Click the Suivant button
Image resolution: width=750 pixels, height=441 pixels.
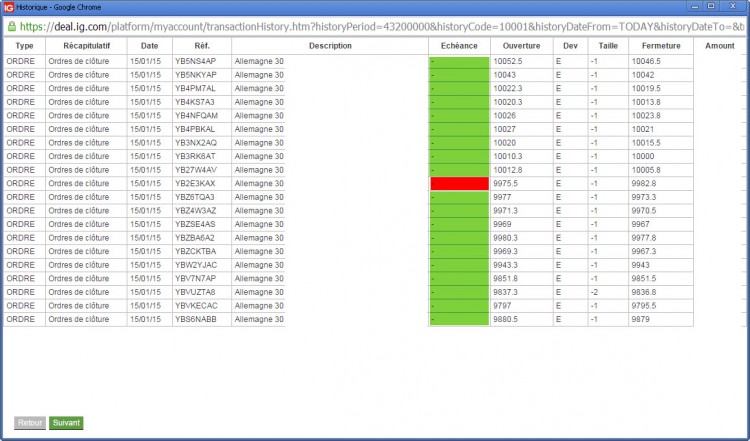[66, 423]
